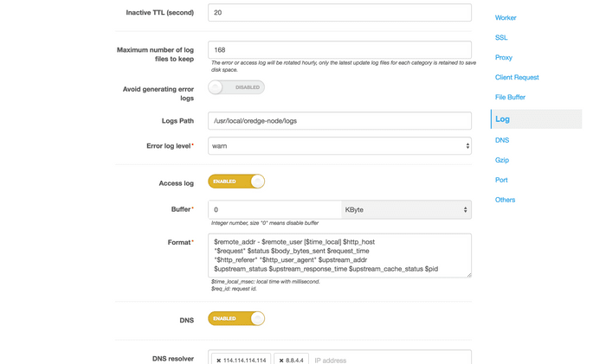Click into the access log Format textarea

click(x=339, y=256)
